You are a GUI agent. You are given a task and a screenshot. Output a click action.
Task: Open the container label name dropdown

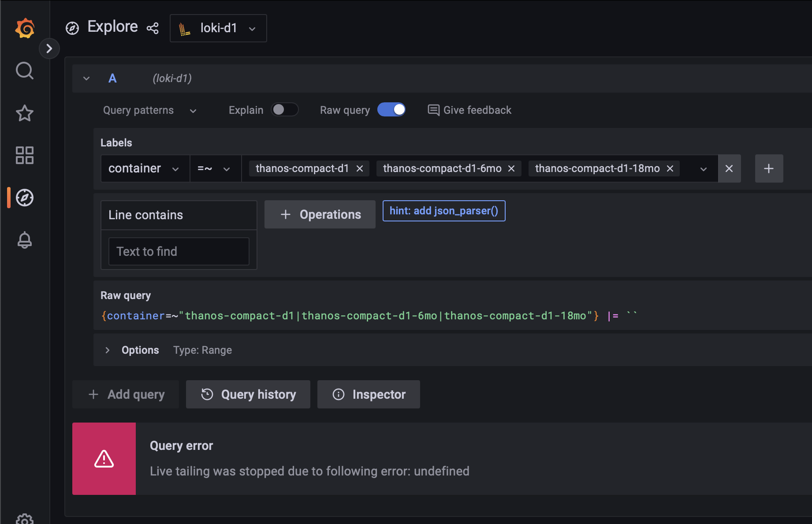click(145, 168)
